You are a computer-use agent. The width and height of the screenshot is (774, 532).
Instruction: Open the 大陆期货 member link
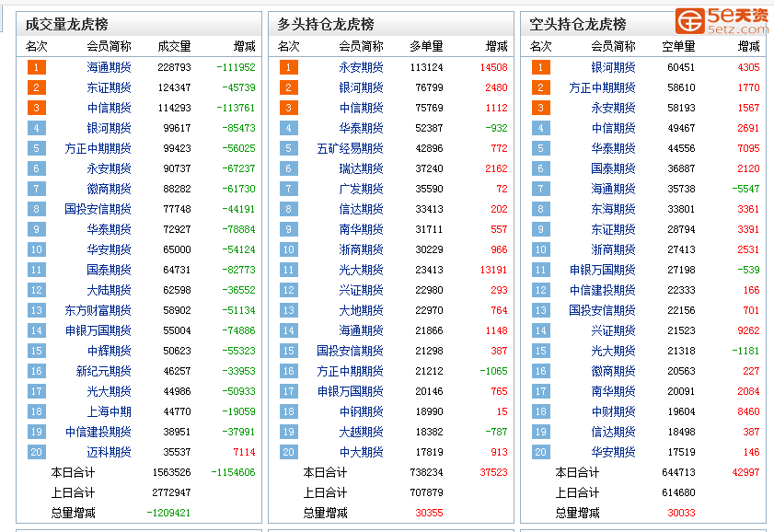tap(109, 290)
